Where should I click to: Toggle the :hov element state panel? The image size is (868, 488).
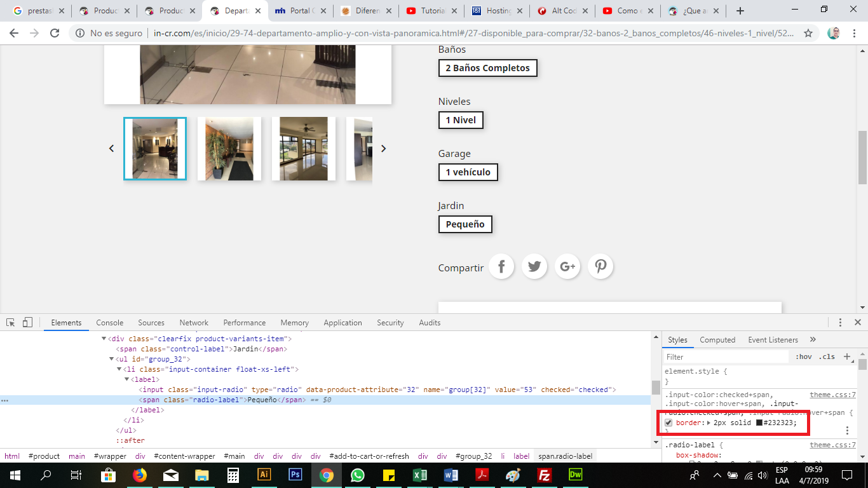pos(804,356)
